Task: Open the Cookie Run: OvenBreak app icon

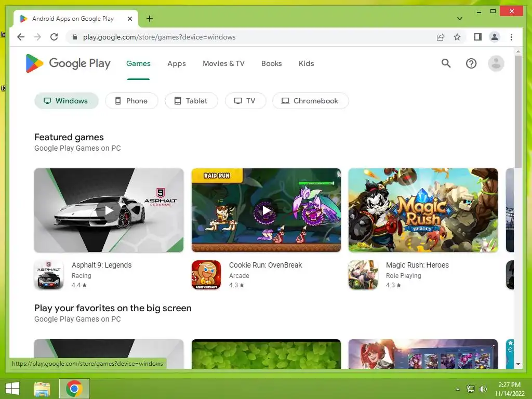Action: pos(206,275)
